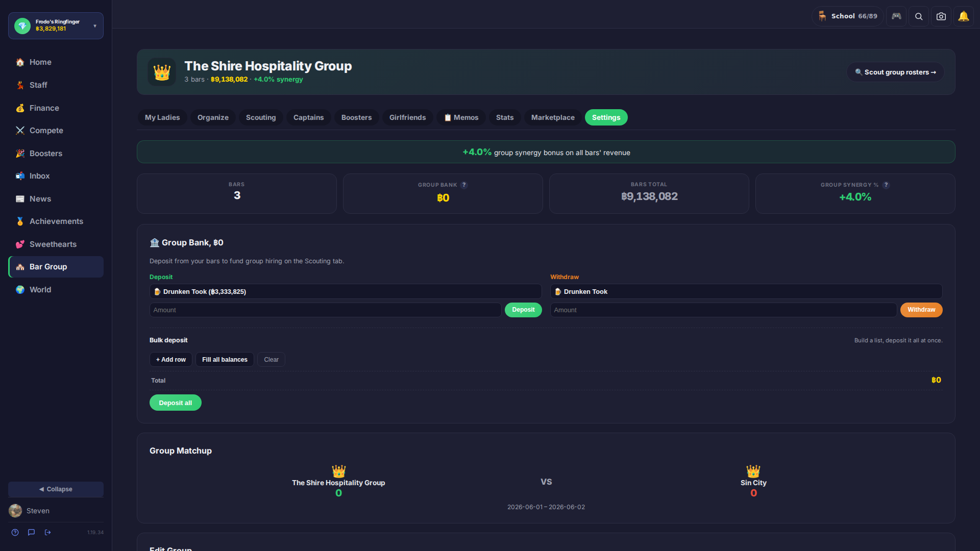Click the orange Withdraw button
The image size is (980, 551).
tap(921, 310)
